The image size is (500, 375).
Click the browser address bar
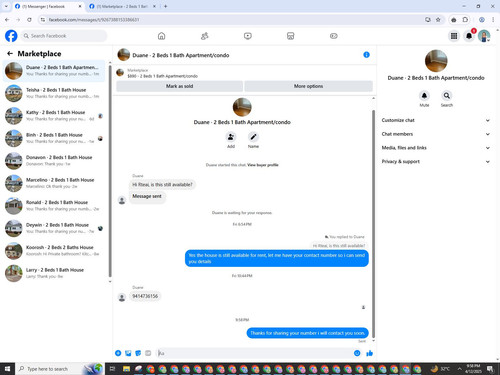pyautogui.click(x=233, y=20)
